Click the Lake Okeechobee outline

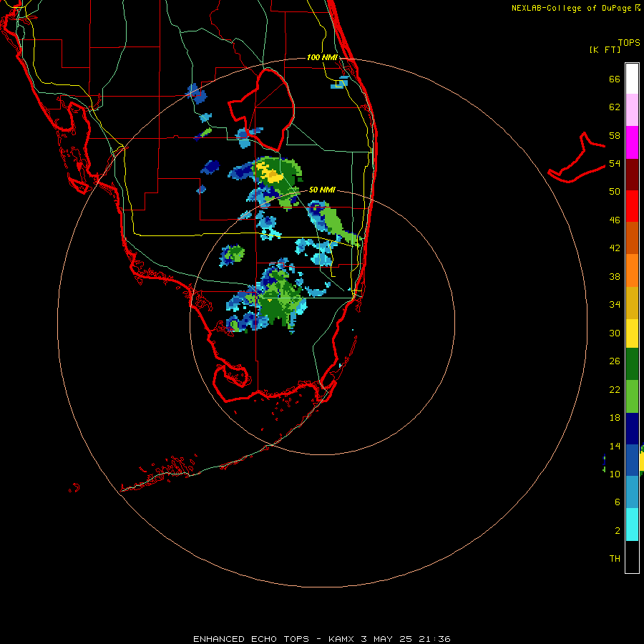(262, 109)
